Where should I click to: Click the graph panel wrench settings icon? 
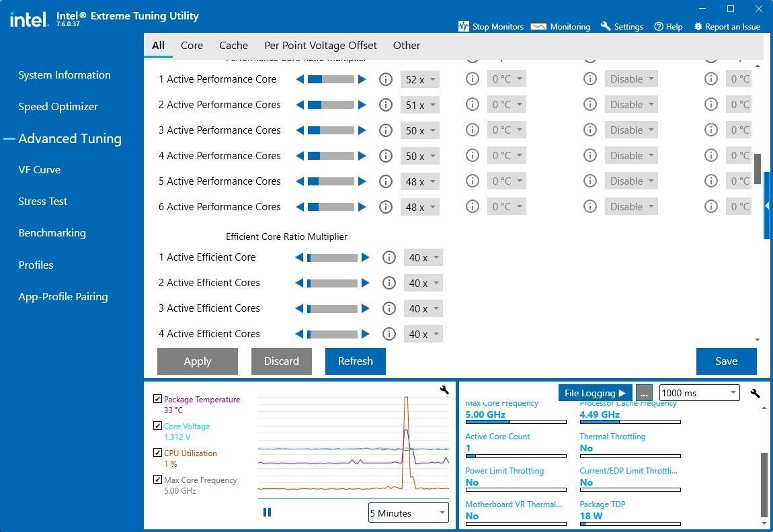pyautogui.click(x=444, y=390)
